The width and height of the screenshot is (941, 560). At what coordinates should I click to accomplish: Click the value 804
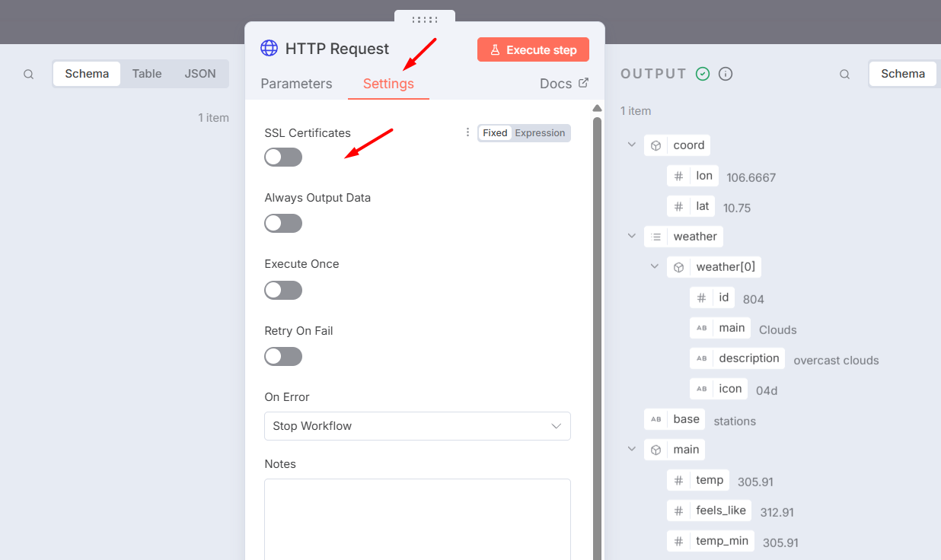click(754, 299)
